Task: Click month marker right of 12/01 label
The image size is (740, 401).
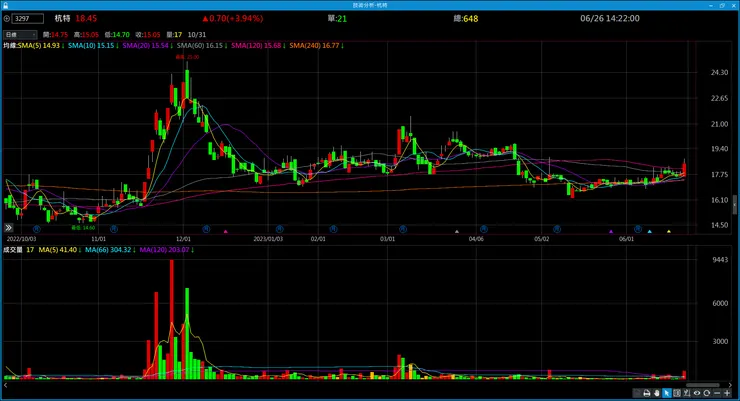Action: (x=206, y=229)
